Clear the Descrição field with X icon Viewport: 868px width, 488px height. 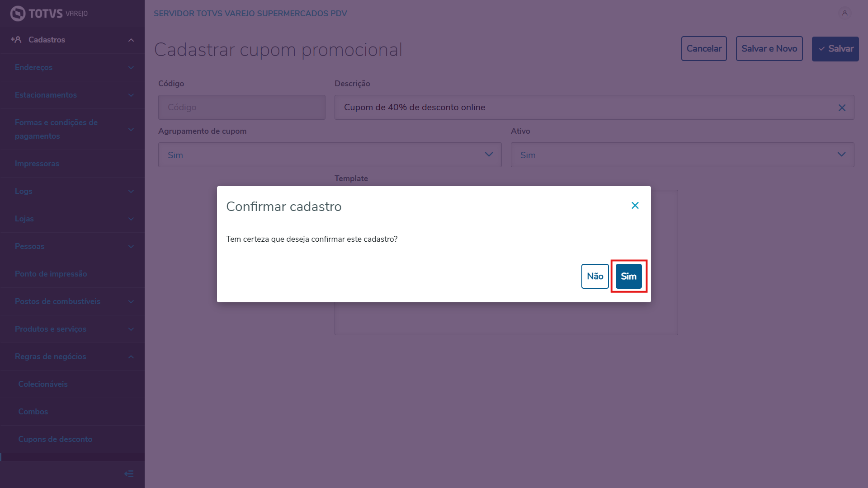pos(842,108)
